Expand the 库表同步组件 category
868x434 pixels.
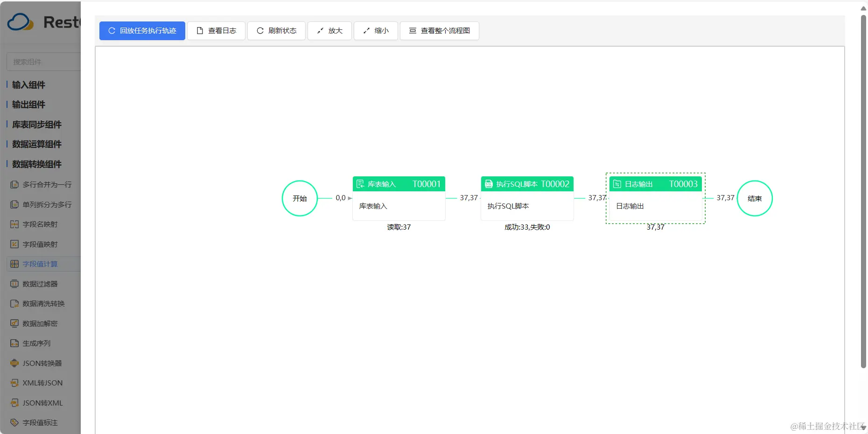[x=37, y=125]
